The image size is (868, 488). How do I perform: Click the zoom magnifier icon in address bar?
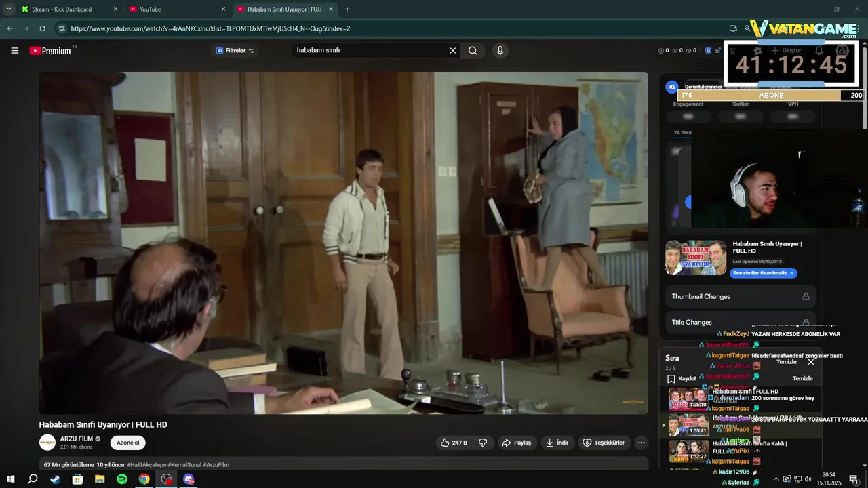pyautogui.click(x=747, y=28)
